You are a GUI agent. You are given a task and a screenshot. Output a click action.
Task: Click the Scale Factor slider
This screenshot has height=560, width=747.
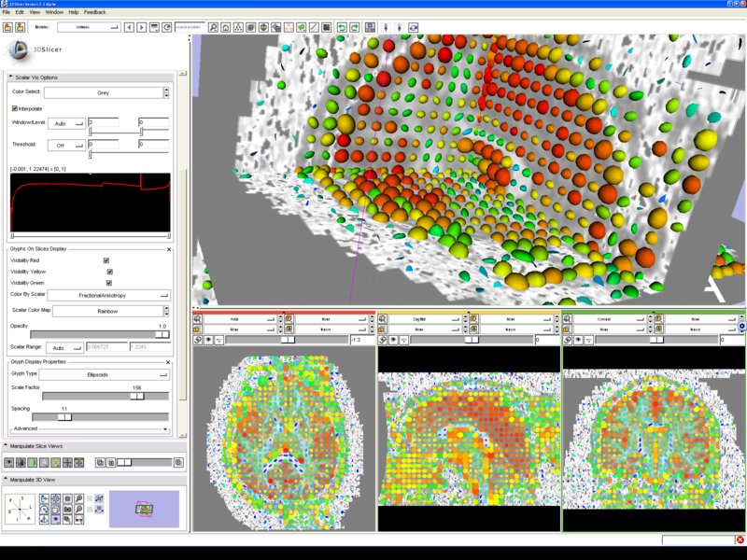[136, 396]
